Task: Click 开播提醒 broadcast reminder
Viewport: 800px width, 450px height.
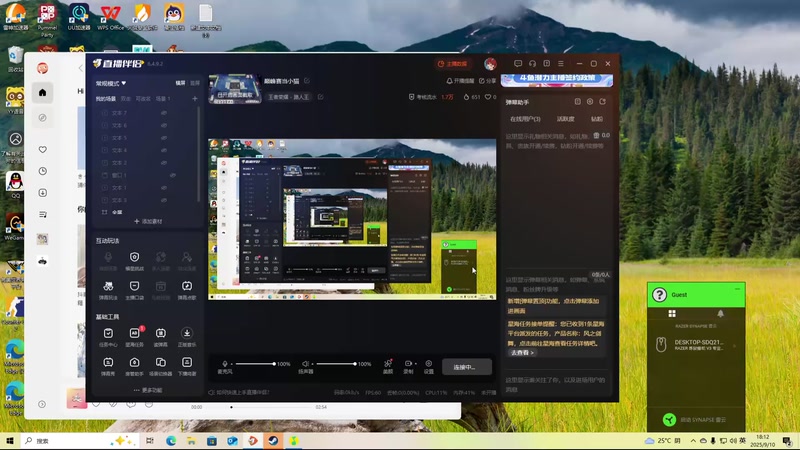Action: [x=460, y=81]
